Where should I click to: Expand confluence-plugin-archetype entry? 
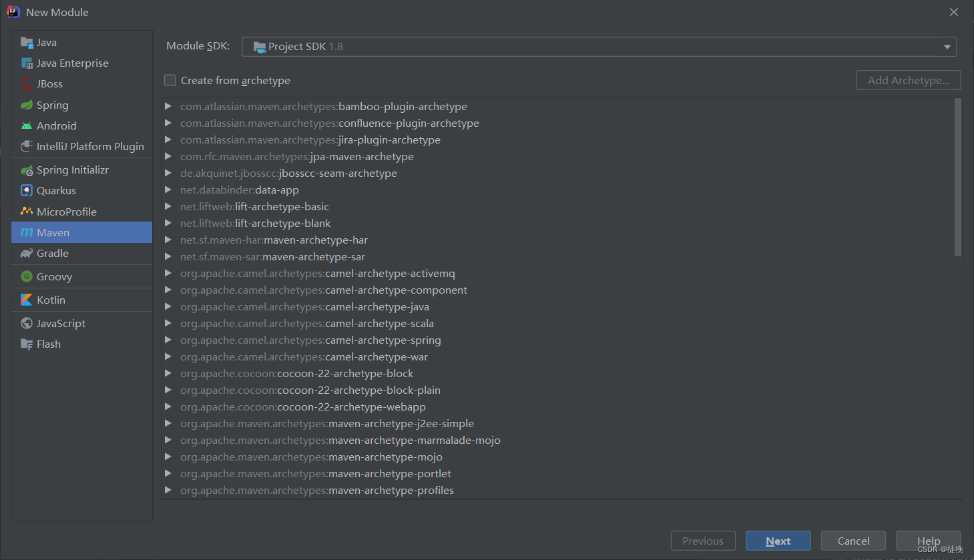[x=168, y=123]
